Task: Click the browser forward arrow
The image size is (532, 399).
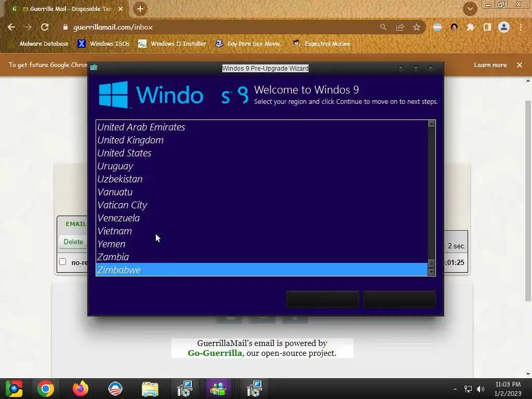Action: pyautogui.click(x=28, y=27)
